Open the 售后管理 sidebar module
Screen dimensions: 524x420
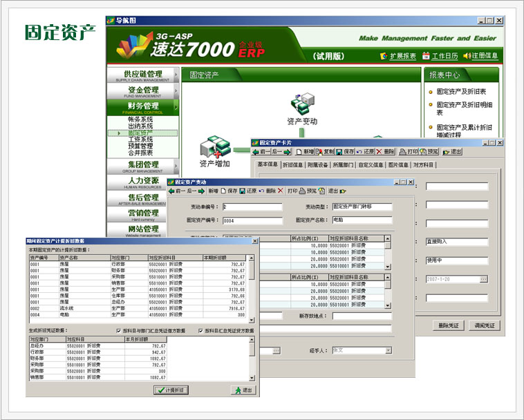pyautogui.click(x=137, y=199)
